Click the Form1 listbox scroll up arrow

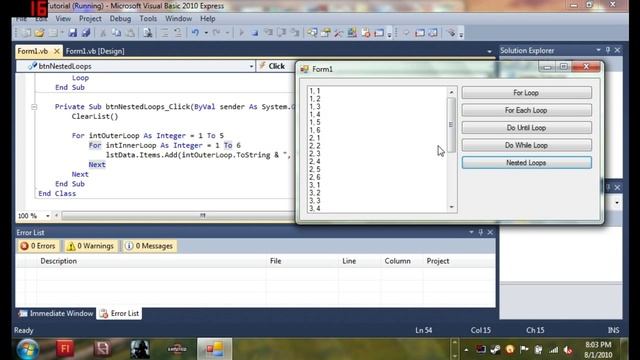tap(451, 92)
